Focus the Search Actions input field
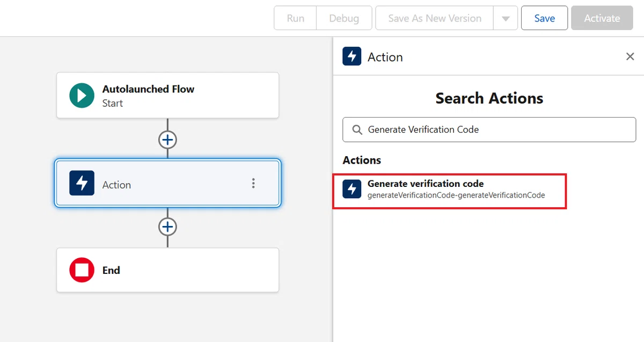The image size is (644, 342). [489, 129]
